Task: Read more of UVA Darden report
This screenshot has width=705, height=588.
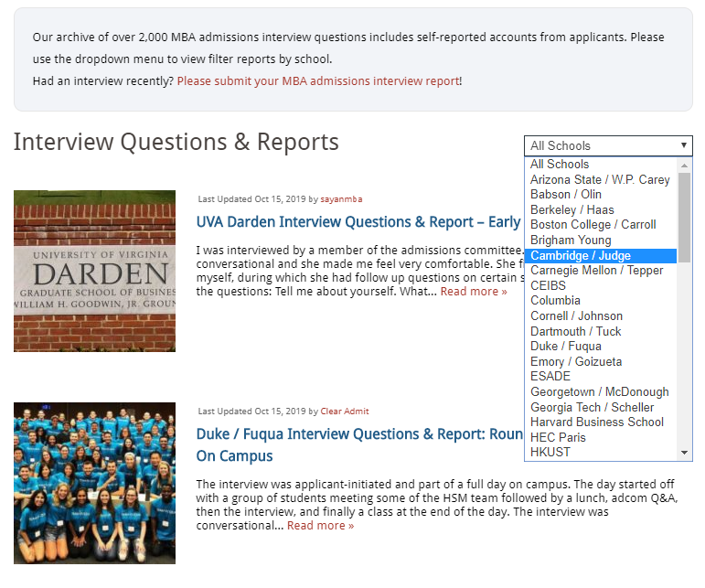Action: point(474,292)
